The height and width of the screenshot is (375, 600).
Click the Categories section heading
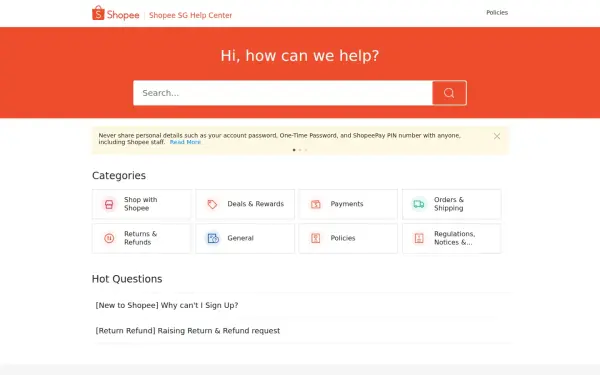tap(119, 176)
